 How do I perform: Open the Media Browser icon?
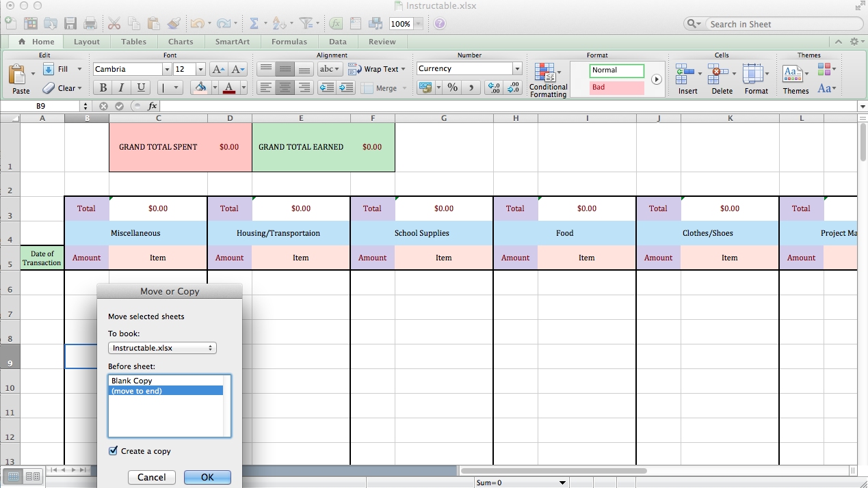375,23
